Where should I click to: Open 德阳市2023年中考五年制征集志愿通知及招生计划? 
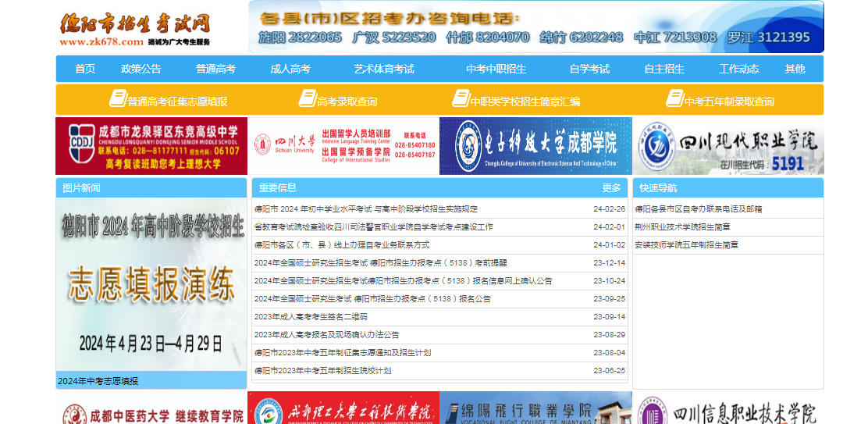343,353
